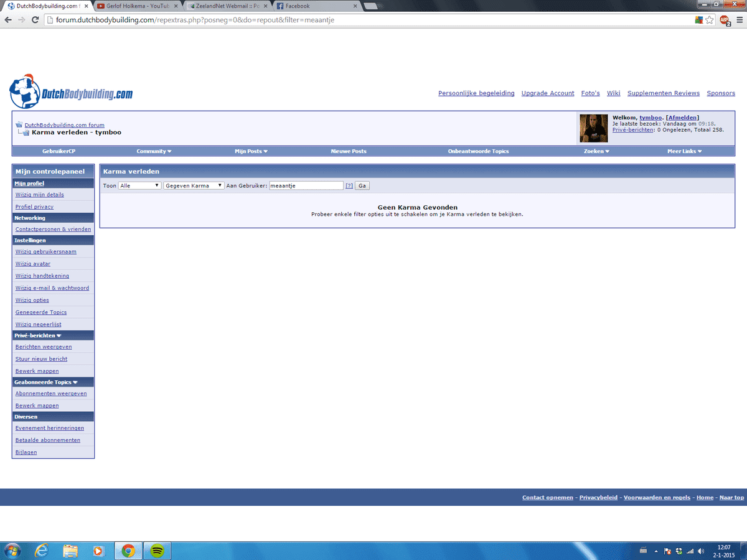The width and height of the screenshot is (747, 560).
Task: Click the DutchBodybuilding.com logo
Action: 71,92
